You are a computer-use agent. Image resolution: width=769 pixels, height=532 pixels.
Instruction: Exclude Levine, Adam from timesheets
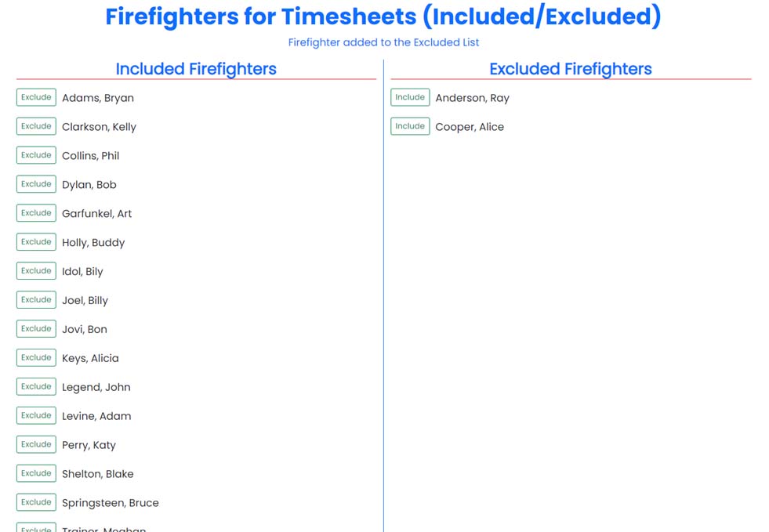click(35, 415)
